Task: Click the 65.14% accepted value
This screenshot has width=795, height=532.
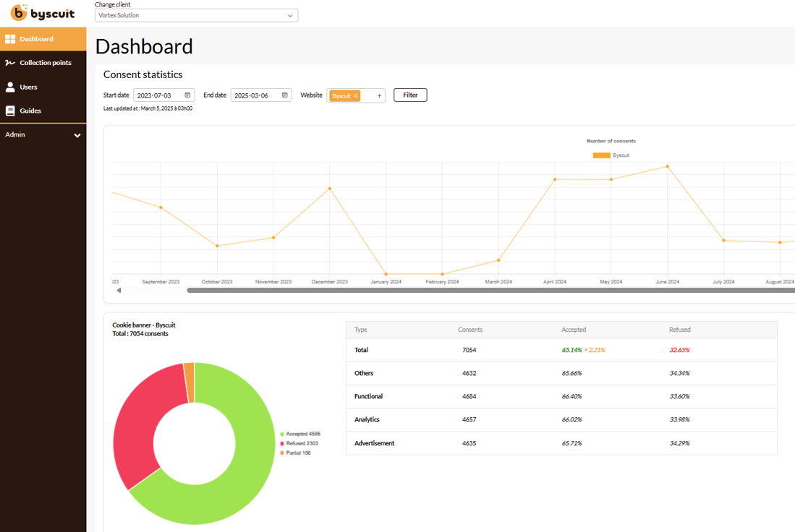Action: (571, 350)
